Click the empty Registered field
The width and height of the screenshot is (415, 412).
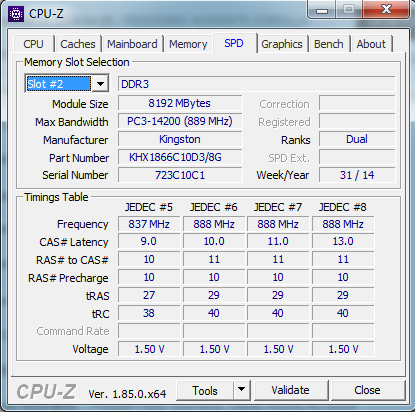coord(357,121)
